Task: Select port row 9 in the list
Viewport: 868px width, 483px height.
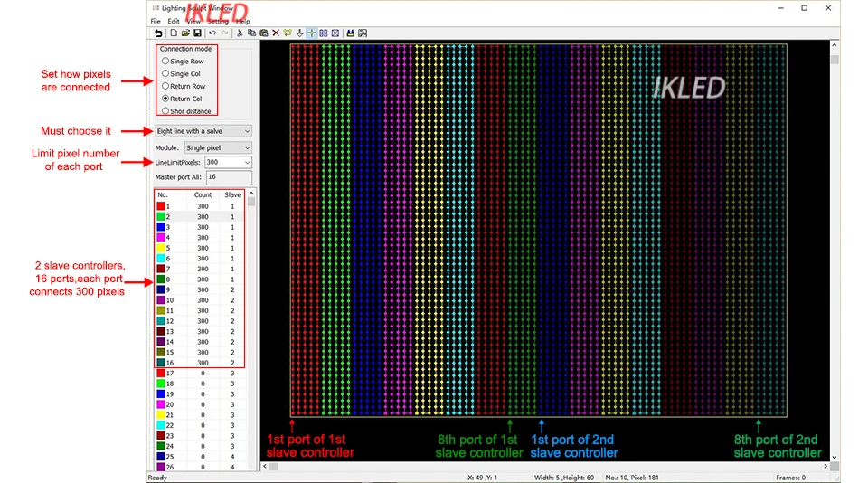Action: coord(199,289)
